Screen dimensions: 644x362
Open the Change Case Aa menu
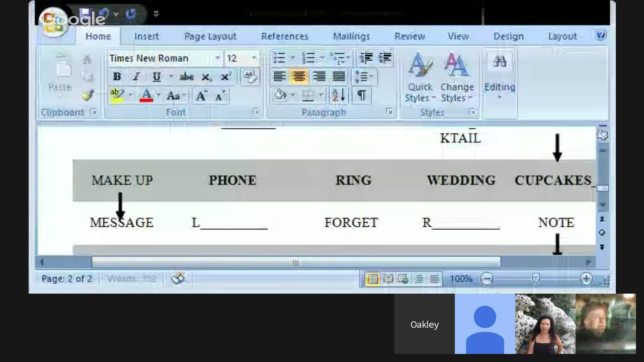pos(176,95)
